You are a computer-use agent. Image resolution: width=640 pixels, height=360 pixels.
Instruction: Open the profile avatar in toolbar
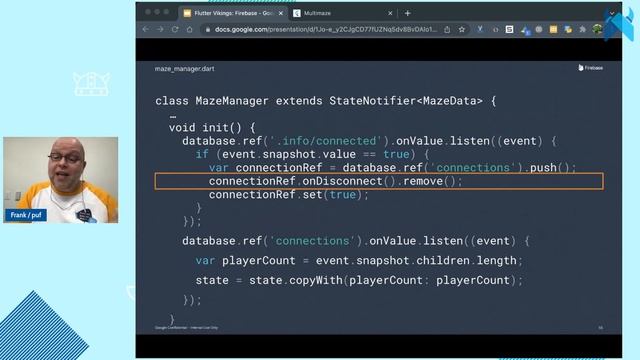(x=598, y=29)
